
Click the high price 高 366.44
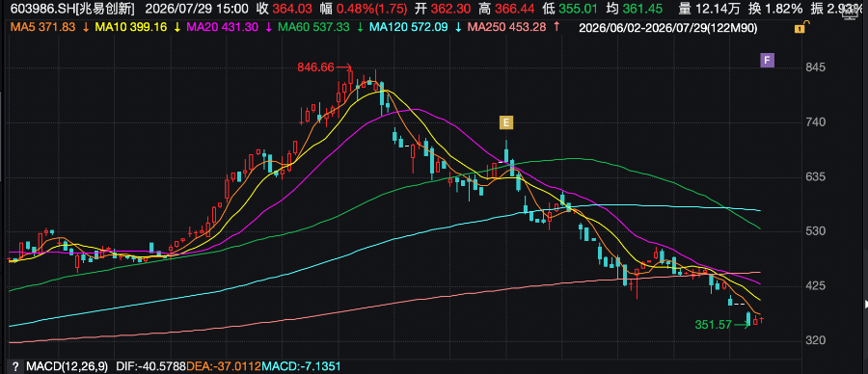point(506,9)
